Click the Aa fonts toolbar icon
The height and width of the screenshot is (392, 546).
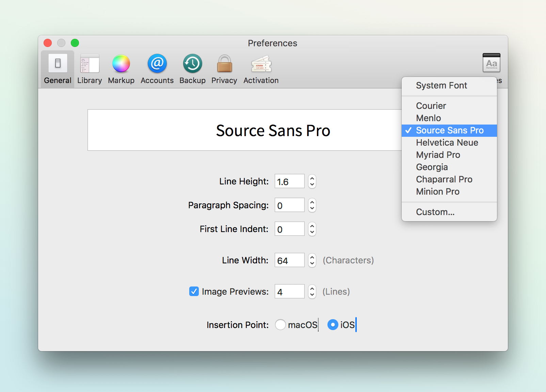coord(492,63)
